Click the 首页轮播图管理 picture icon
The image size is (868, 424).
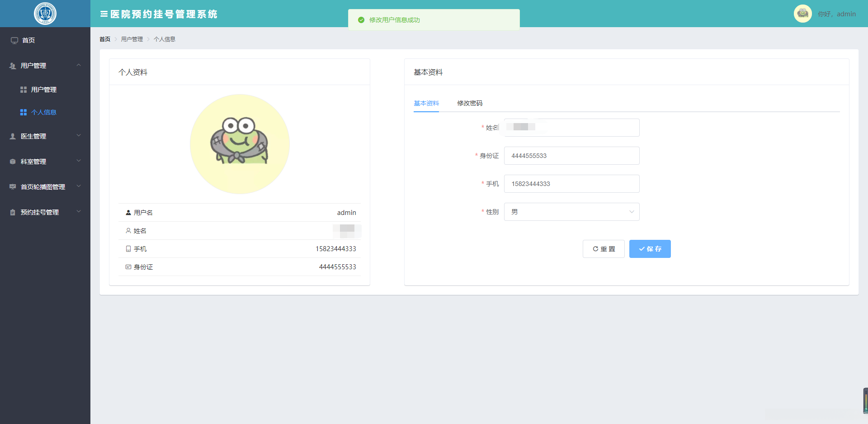[x=13, y=187]
